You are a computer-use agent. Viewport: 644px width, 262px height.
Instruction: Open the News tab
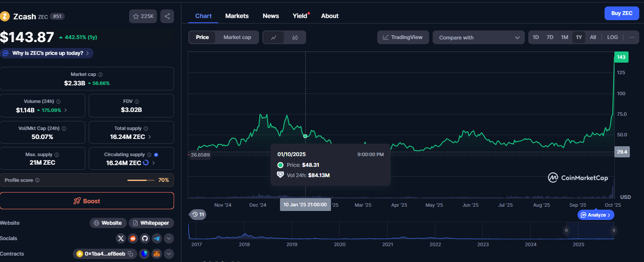pos(271,16)
